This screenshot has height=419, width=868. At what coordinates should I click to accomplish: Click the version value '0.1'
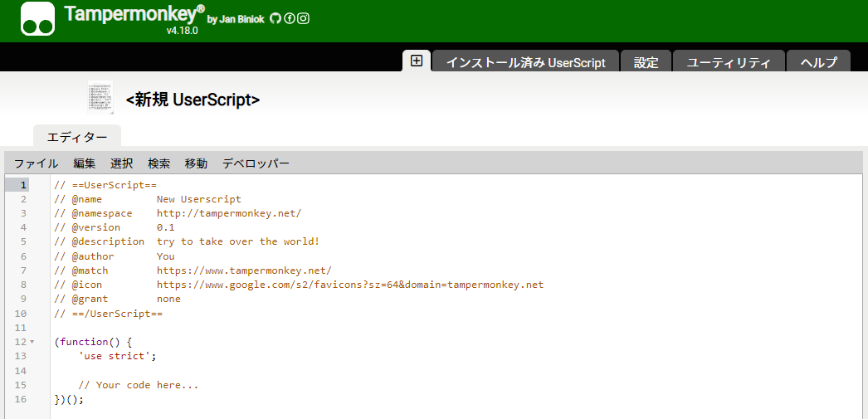pyautogui.click(x=165, y=227)
